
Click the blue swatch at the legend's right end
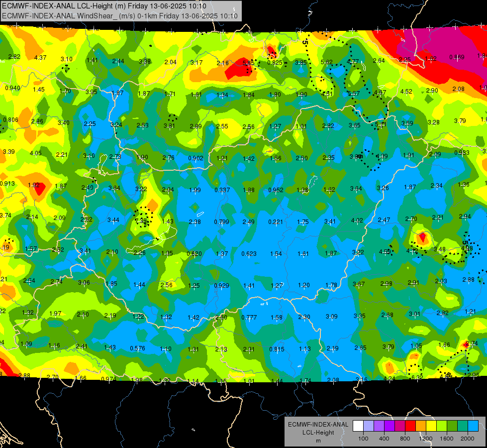(473, 426)
